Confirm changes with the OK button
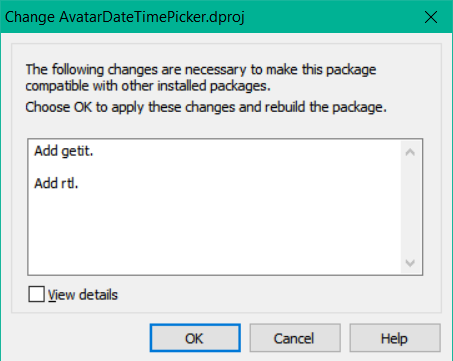 (x=195, y=338)
